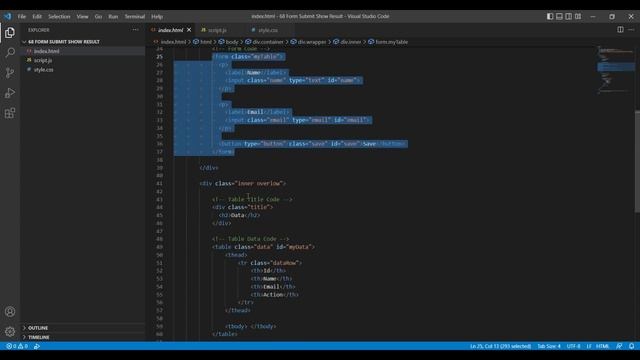Customize layout icon in title bar

tap(578, 16)
